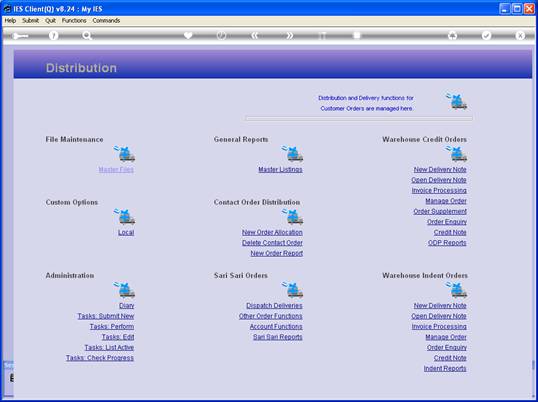Open the Tasks: Check Progress link
Screen dimensions: 538x402
(100, 358)
